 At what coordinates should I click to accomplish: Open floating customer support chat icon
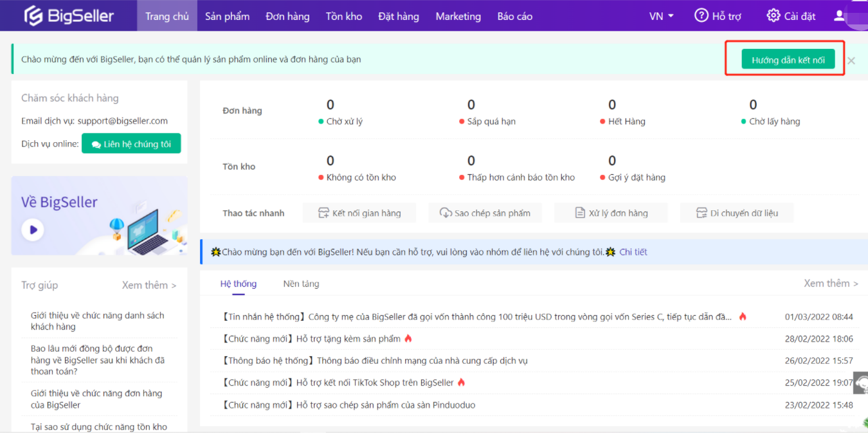860,383
